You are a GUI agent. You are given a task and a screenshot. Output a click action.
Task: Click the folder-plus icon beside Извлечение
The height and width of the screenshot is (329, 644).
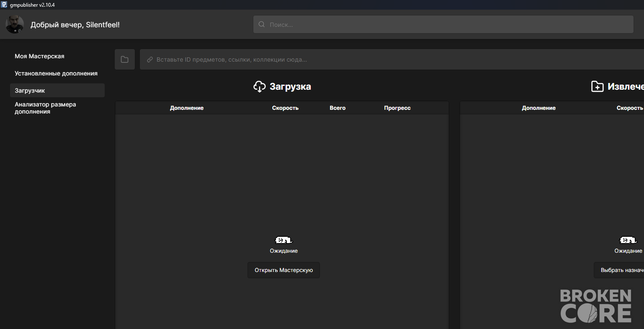click(x=597, y=87)
